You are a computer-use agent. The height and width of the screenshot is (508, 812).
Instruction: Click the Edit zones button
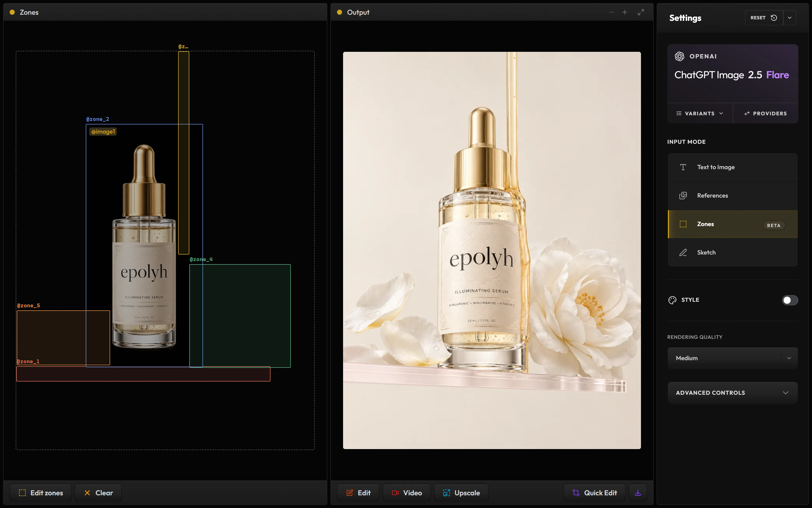41,493
